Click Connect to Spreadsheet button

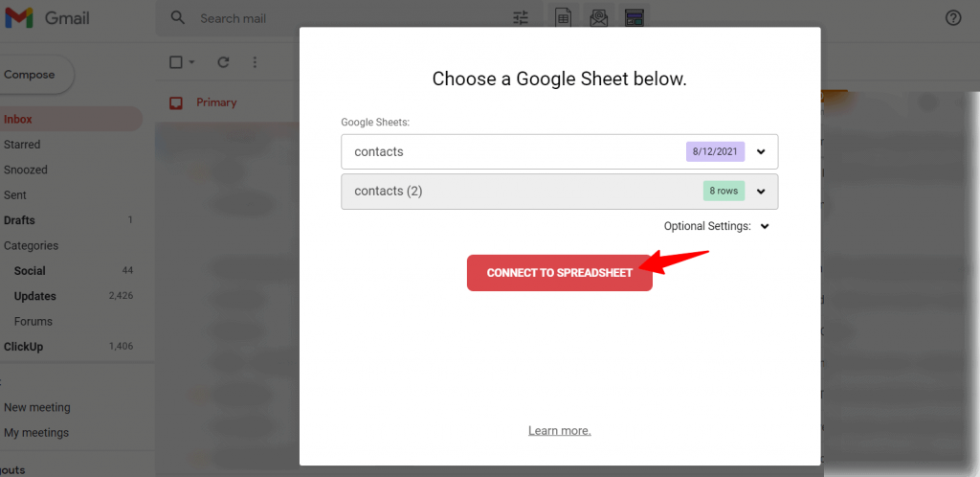(x=559, y=273)
